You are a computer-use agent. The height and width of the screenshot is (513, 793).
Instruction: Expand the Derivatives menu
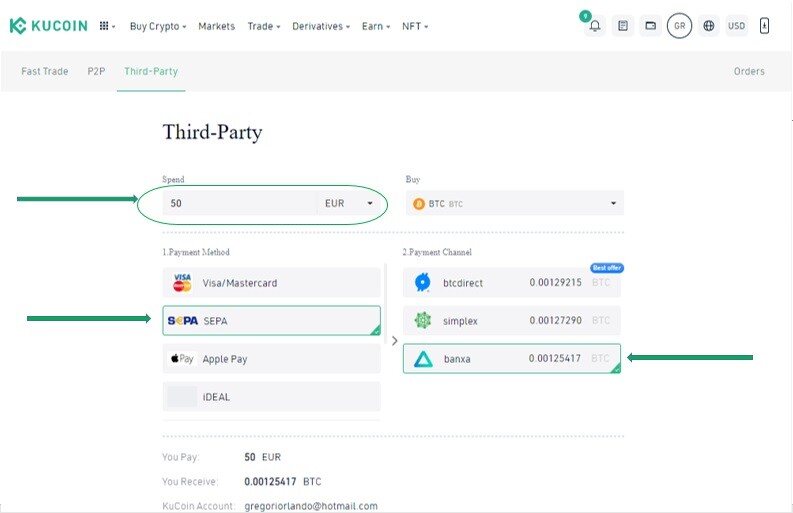(x=321, y=26)
